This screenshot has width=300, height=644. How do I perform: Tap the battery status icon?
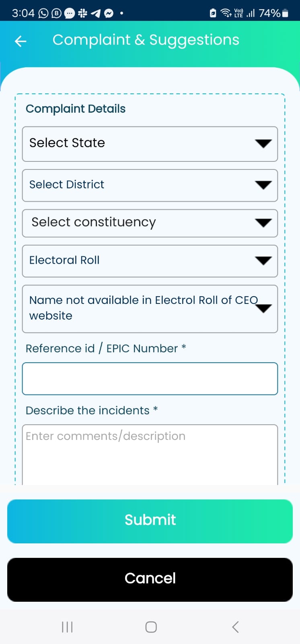click(285, 13)
